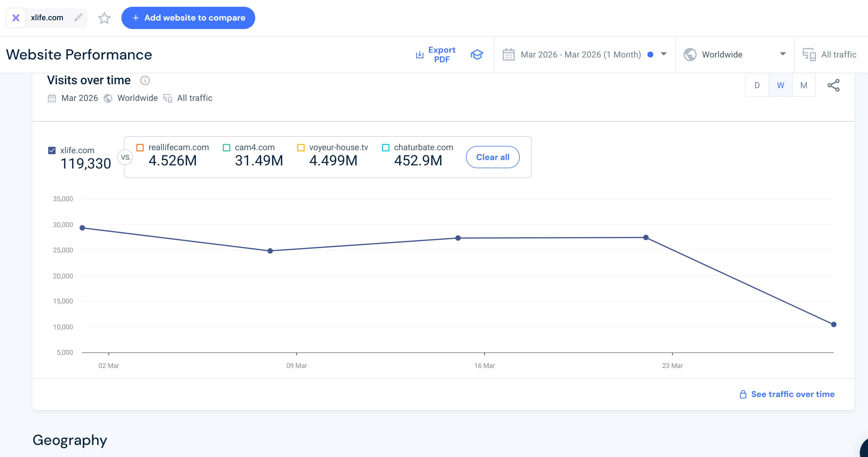
Task: Switch the chart to Monthly (M) granularity
Action: [x=804, y=85]
